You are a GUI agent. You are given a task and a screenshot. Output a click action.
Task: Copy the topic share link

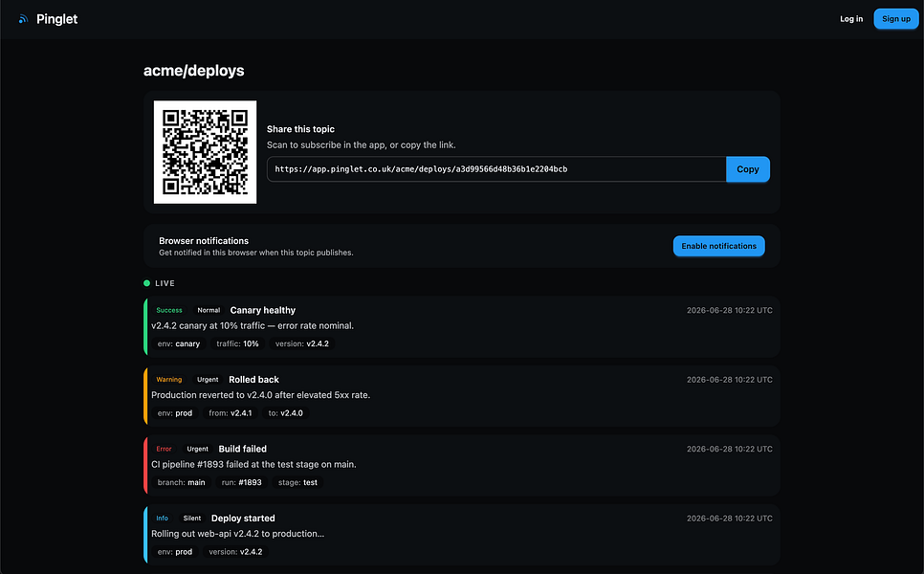coord(748,169)
